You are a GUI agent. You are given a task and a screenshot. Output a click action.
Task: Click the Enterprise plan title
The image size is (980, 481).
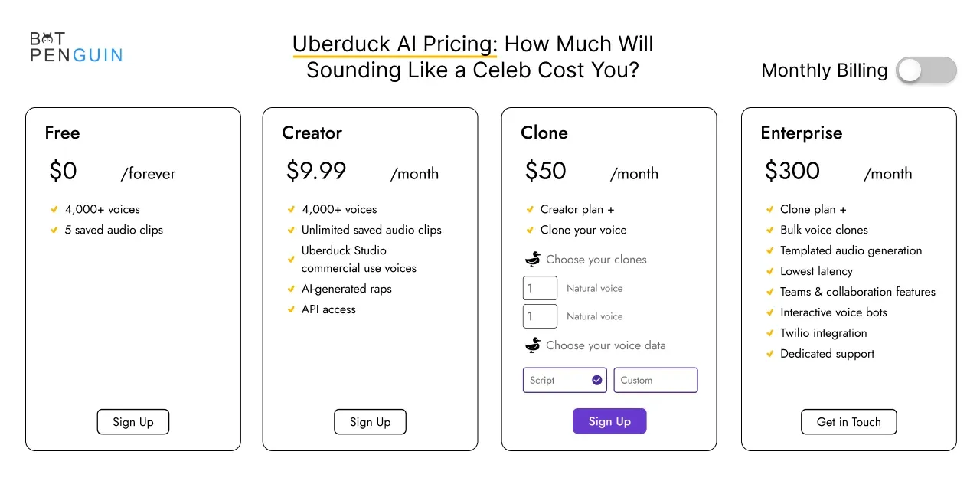click(x=801, y=133)
